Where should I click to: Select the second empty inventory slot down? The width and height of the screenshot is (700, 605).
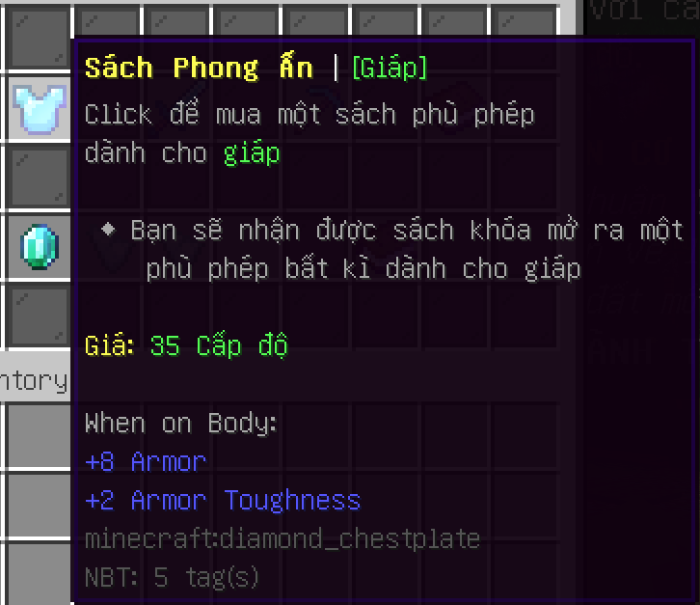(40, 506)
